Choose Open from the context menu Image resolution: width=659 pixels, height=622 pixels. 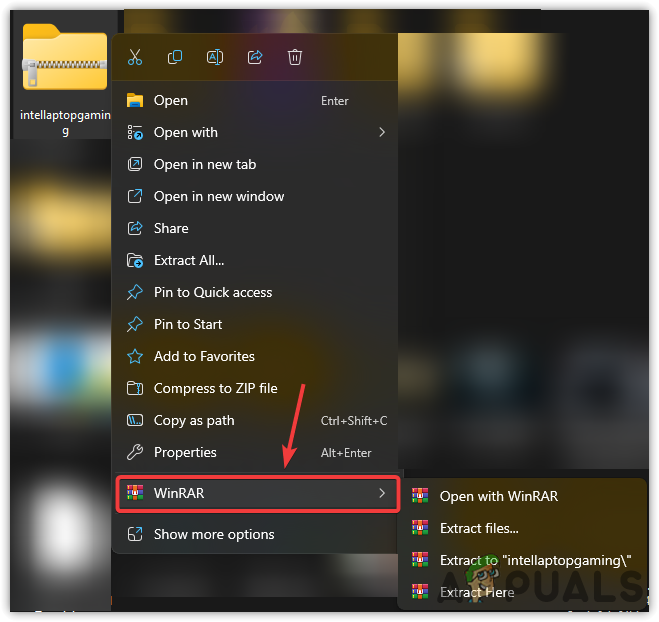[256, 100]
